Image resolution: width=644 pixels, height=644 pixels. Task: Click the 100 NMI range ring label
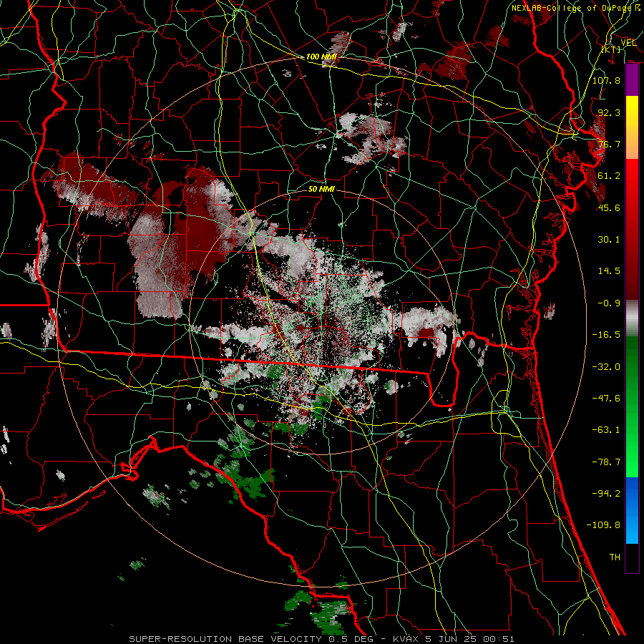321,57
